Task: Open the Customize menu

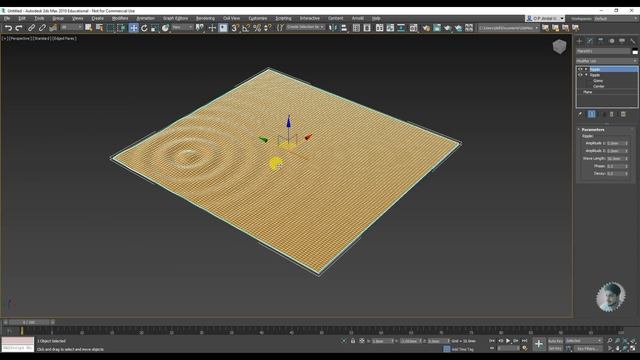Action: coord(258,18)
